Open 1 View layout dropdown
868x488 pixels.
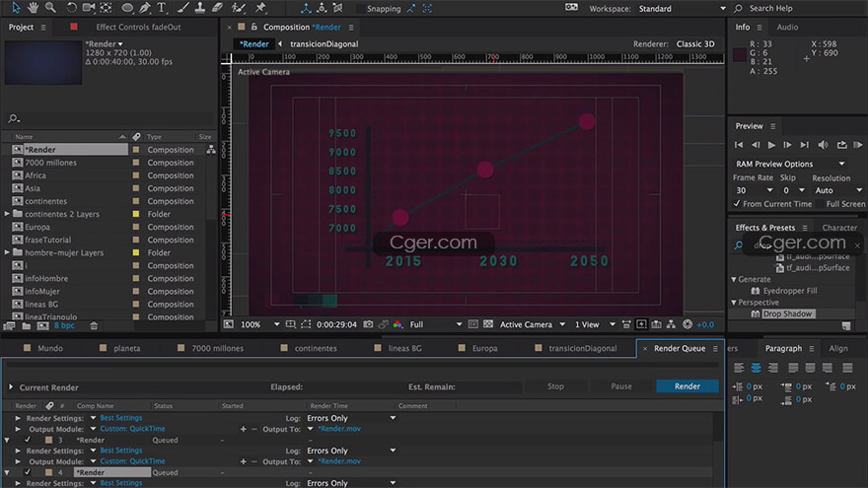[x=595, y=324]
